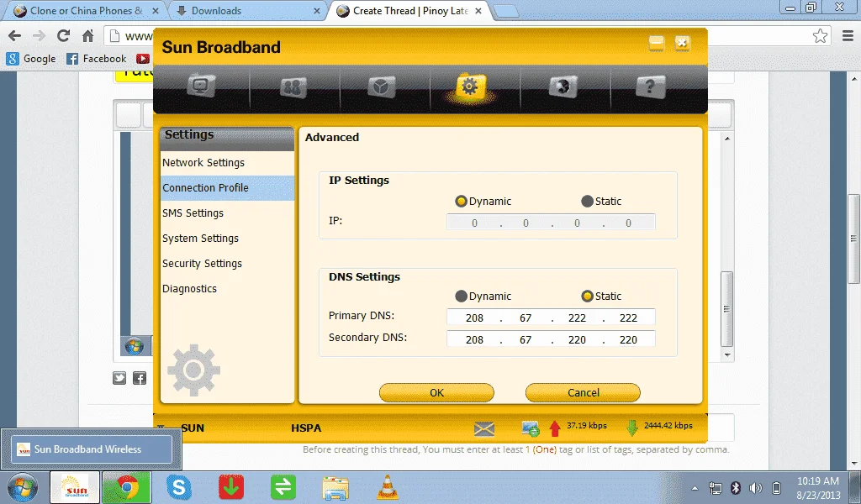Viewport: 861px width, 504px height.
Task: Close the Sun Broadband window
Action: tap(683, 44)
